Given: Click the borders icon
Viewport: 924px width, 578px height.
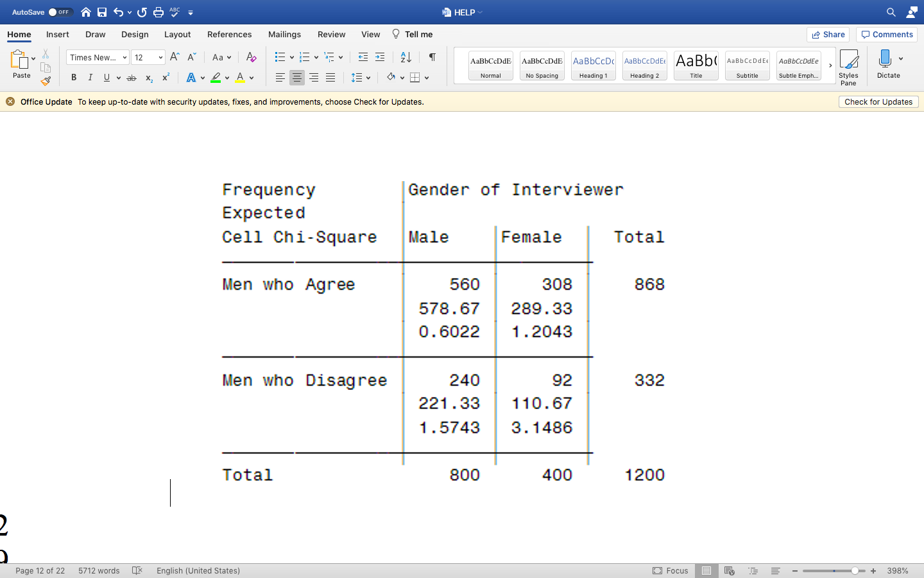Looking at the screenshot, I should [415, 78].
